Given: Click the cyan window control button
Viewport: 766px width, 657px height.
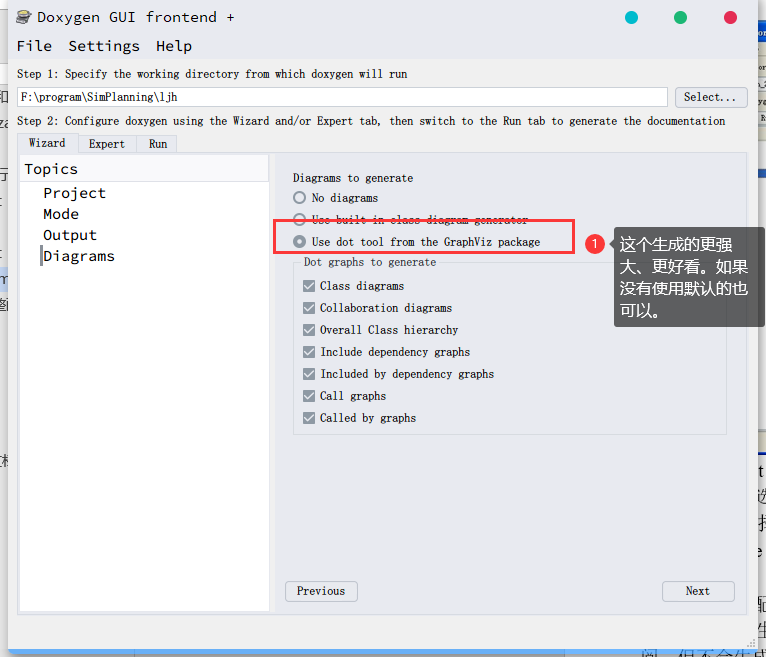Looking at the screenshot, I should tap(631, 18).
